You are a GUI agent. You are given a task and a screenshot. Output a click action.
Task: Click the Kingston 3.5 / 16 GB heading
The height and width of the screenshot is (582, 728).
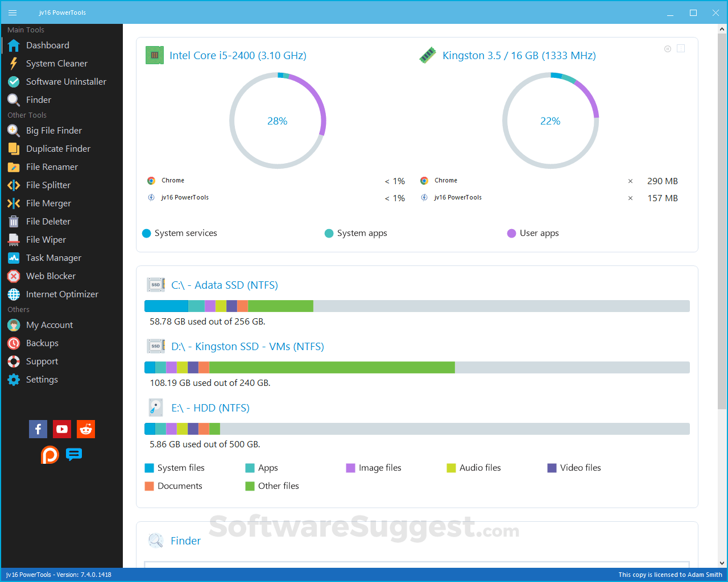click(x=519, y=56)
